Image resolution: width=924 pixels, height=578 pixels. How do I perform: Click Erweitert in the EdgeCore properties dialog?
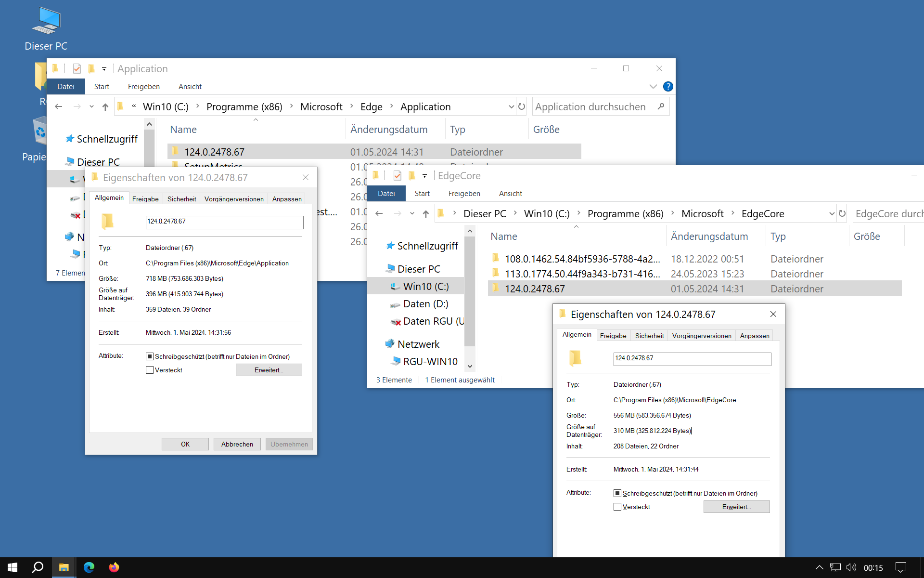point(736,507)
